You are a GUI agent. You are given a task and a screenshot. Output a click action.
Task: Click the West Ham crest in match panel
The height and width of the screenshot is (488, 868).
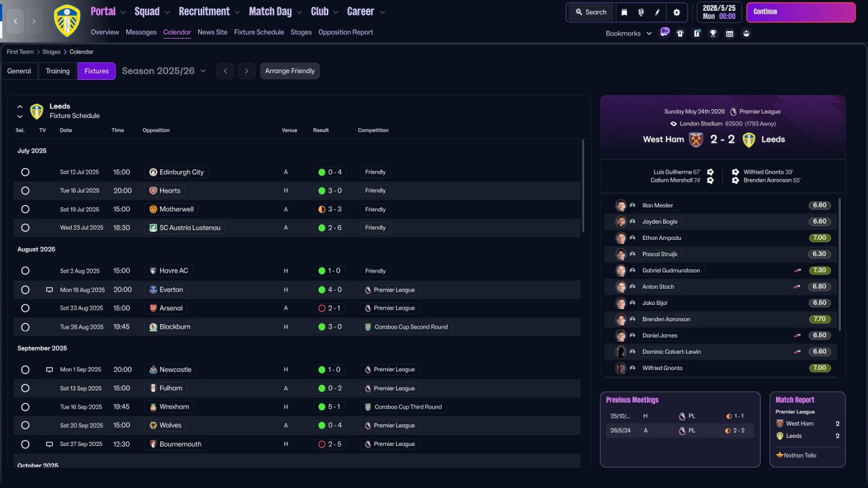pos(696,140)
